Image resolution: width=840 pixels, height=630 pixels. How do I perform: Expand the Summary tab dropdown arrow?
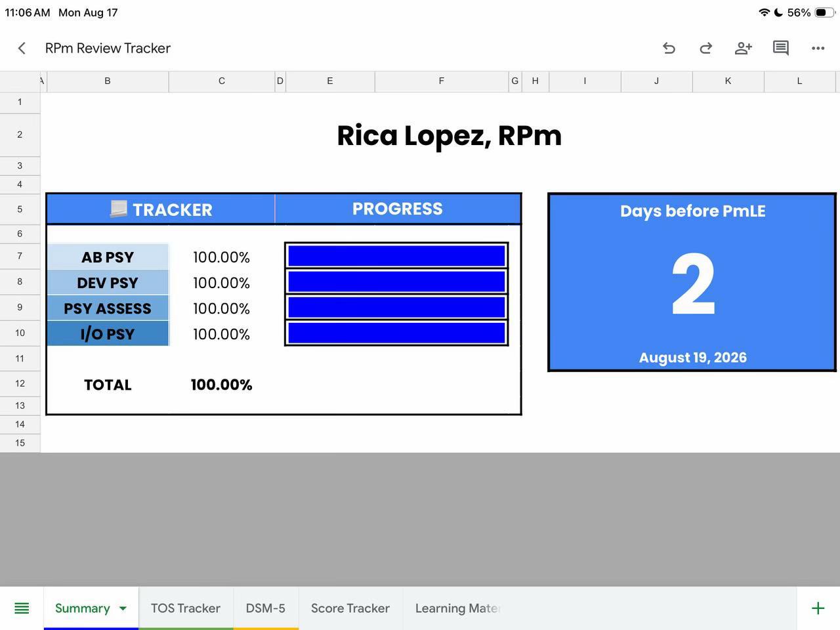click(x=123, y=608)
